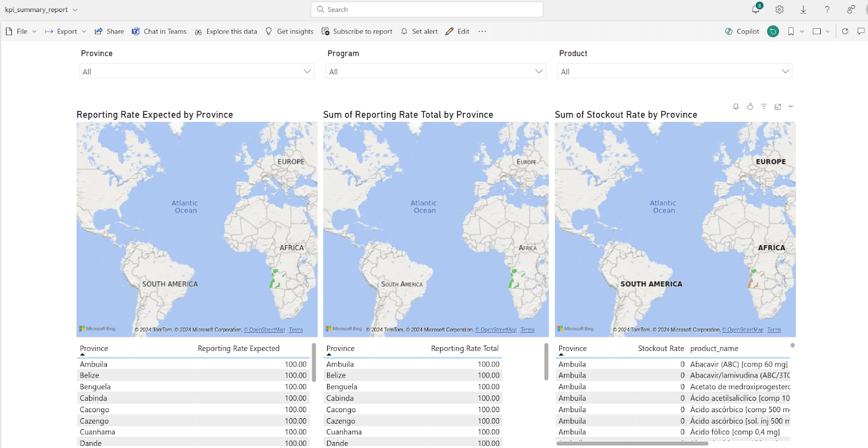Open the toolbar more options ellipsis
Viewport: 868px width, 448px height.
(x=482, y=31)
